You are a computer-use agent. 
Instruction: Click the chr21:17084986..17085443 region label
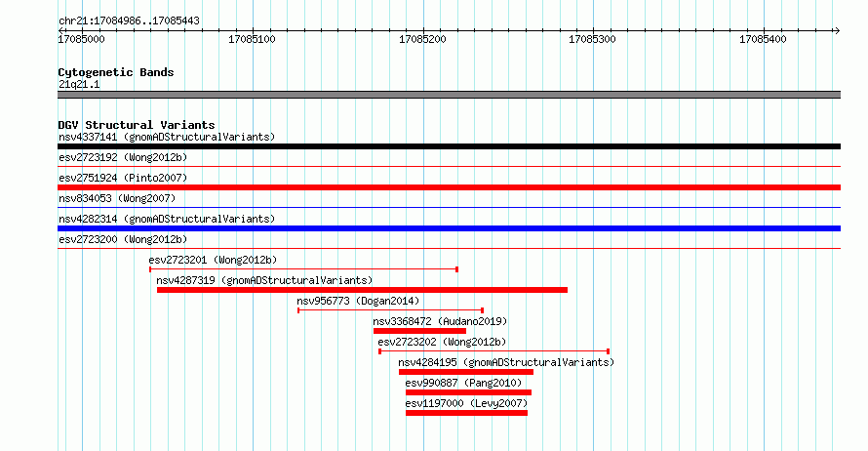129,21
